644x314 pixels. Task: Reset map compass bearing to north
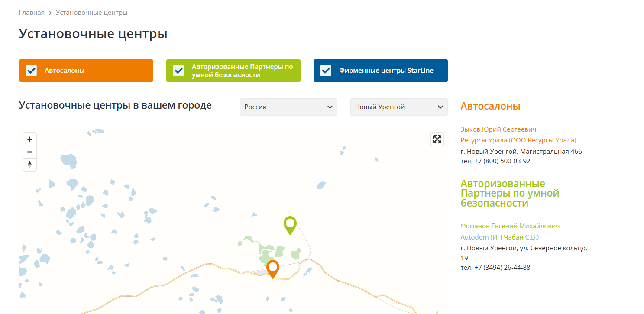point(29,165)
